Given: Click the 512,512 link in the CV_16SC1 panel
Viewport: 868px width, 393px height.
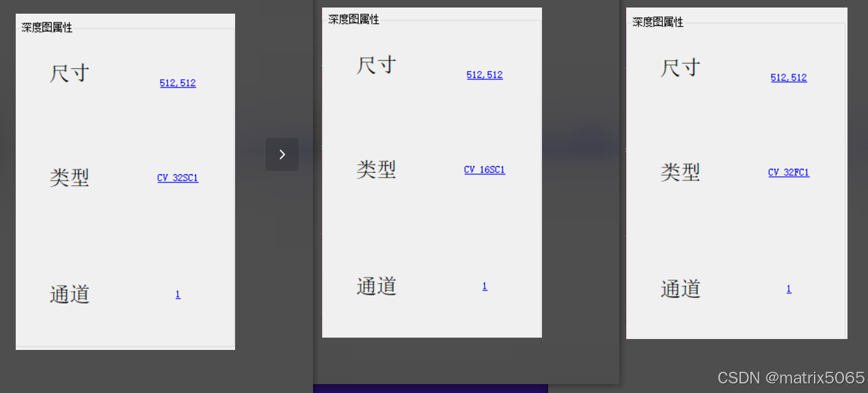Looking at the screenshot, I should coord(485,74).
